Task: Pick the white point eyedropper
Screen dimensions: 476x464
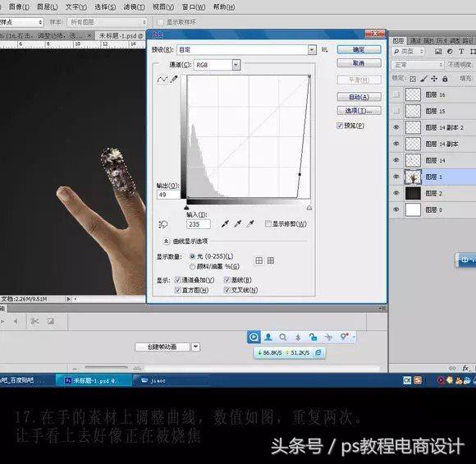Action: 250,224
